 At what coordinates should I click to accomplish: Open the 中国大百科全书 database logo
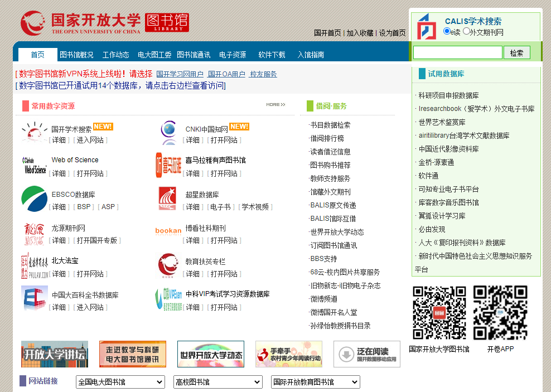coord(35,298)
